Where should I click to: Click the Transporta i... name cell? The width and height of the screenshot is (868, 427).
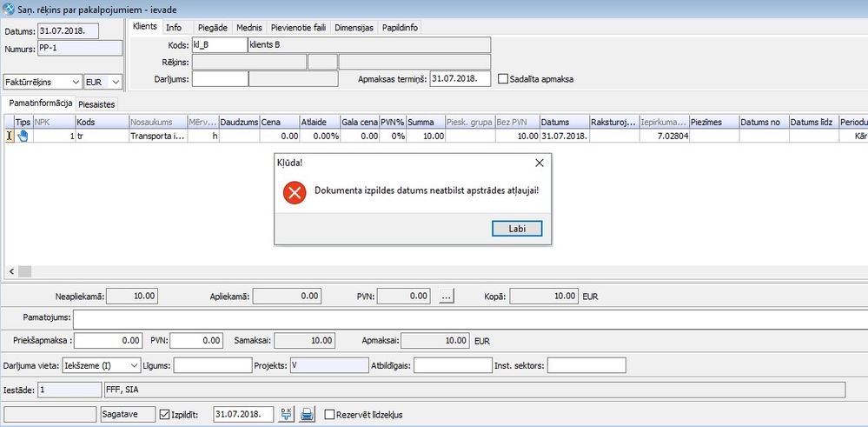[x=158, y=136]
